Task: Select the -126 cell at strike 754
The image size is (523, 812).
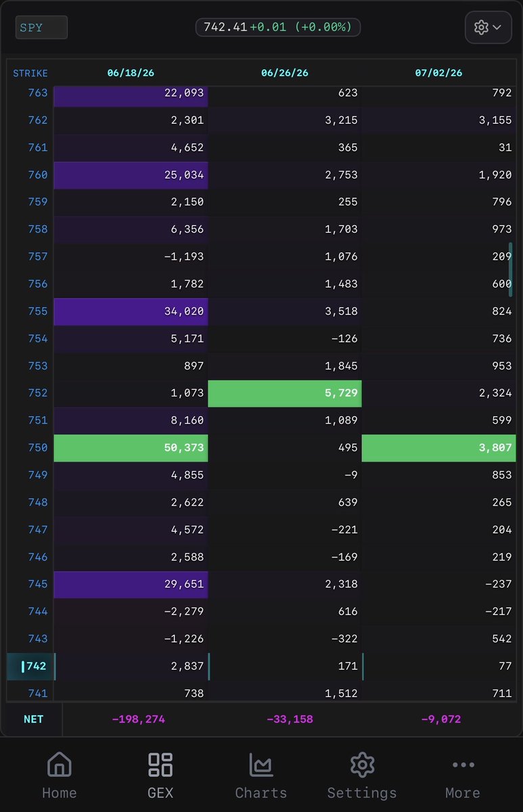Action: coord(285,338)
